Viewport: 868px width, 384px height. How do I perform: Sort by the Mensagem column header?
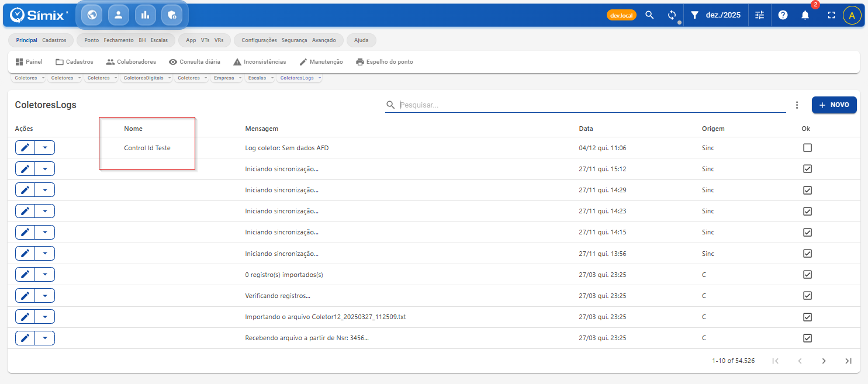coord(261,129)
